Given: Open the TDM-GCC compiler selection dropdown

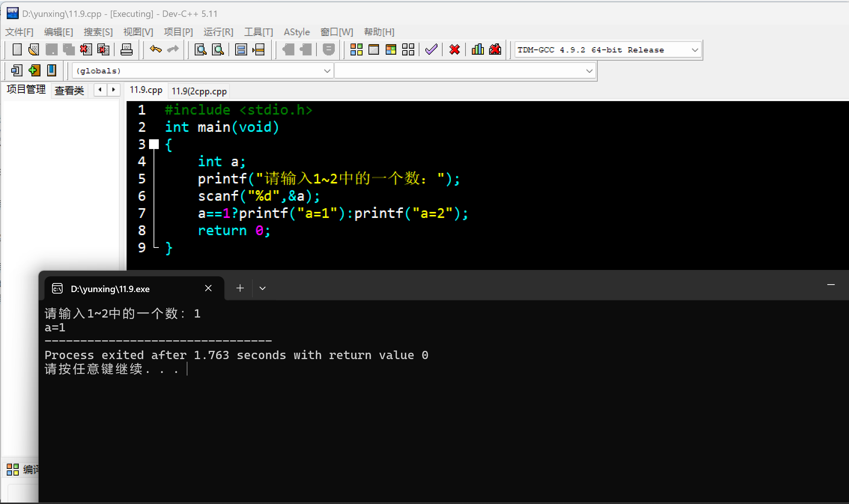Looking at the screenshot, I should point(695,50).
